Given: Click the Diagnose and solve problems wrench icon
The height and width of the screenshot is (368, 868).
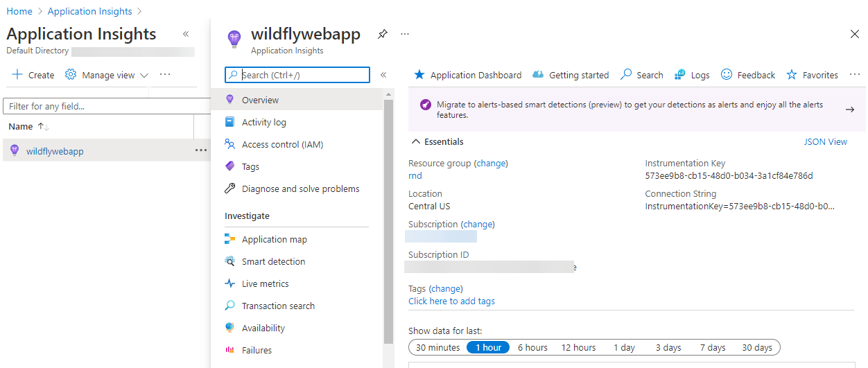Looking at the screenshot, I should click(230, 189).
